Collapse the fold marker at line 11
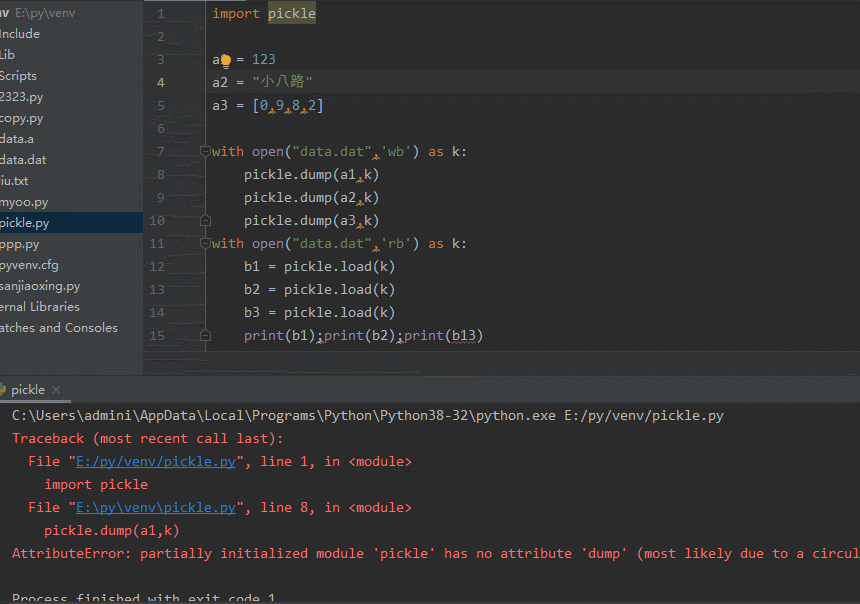This screenshot has height=604, width=860. pyautogui.click(x=205, y=243)
